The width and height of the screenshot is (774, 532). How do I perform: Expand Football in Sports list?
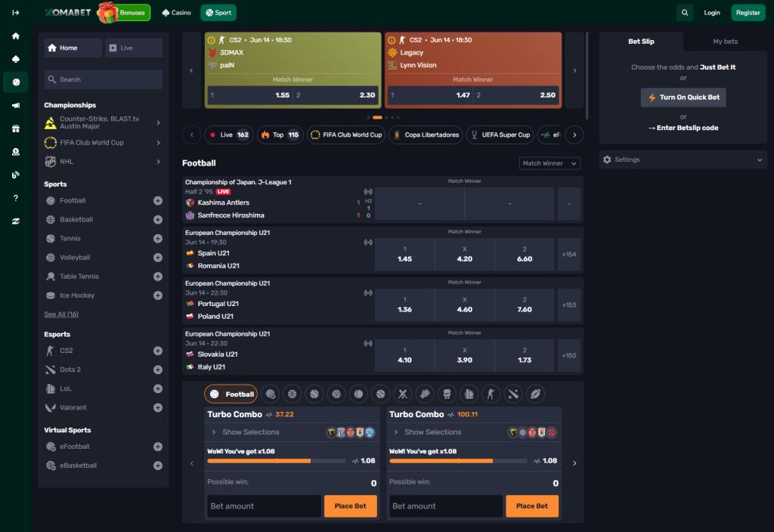pos(157,201)
